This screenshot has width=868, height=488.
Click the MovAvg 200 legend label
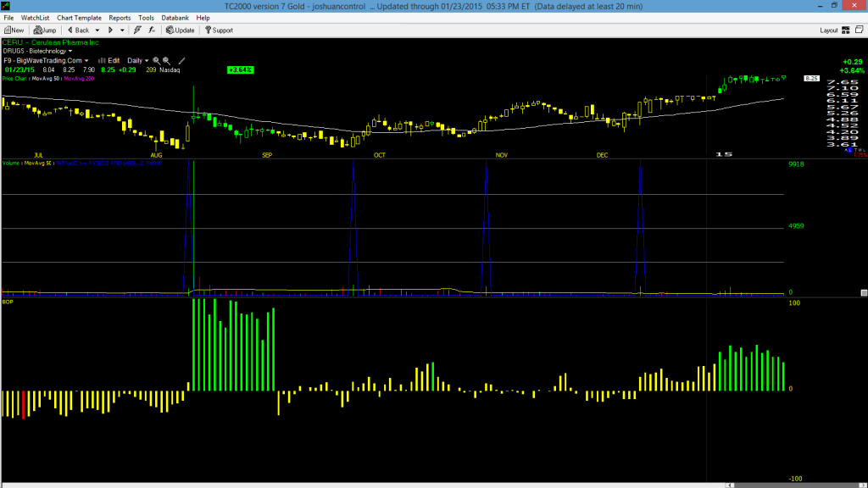pyautogui.click(x=79, y=79)
